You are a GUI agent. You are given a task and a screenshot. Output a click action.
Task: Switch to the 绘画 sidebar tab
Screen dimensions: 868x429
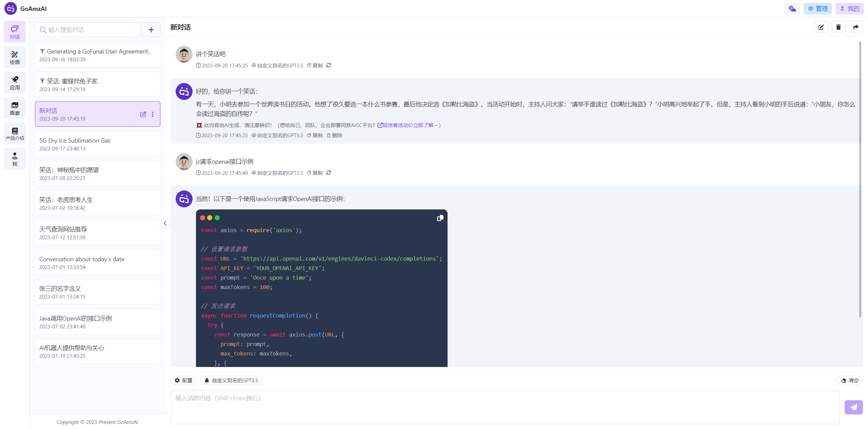coord(15,57)
